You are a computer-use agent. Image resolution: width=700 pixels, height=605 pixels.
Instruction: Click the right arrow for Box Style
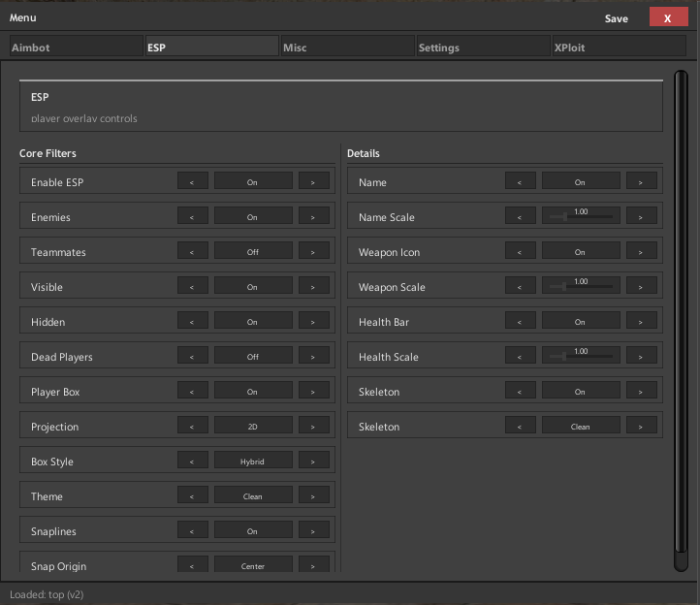314,460
